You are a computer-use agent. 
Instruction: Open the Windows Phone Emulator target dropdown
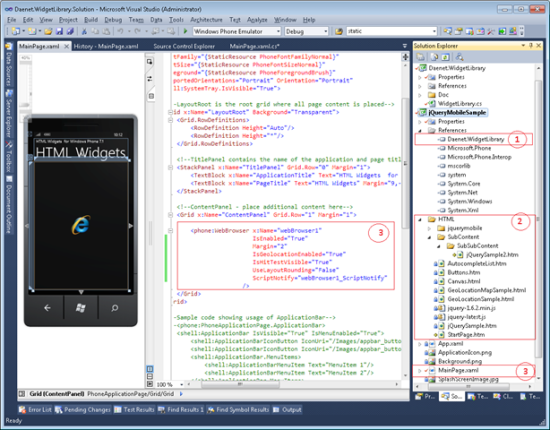tap(278, 31)
